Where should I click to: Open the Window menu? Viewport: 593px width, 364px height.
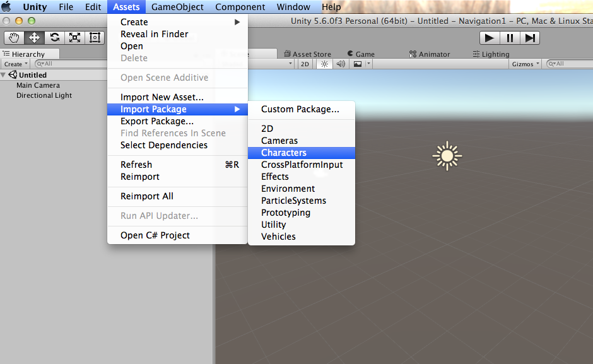293,7
